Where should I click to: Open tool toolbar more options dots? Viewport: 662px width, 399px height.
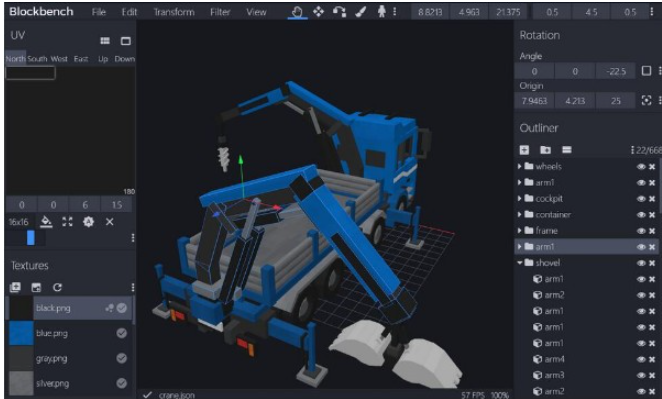click(x=395, y=12)
